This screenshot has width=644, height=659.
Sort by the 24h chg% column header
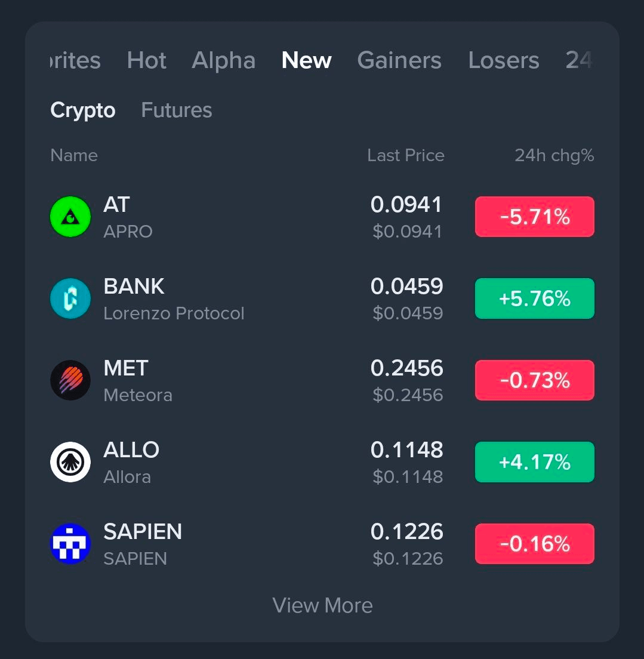point(554,156)
